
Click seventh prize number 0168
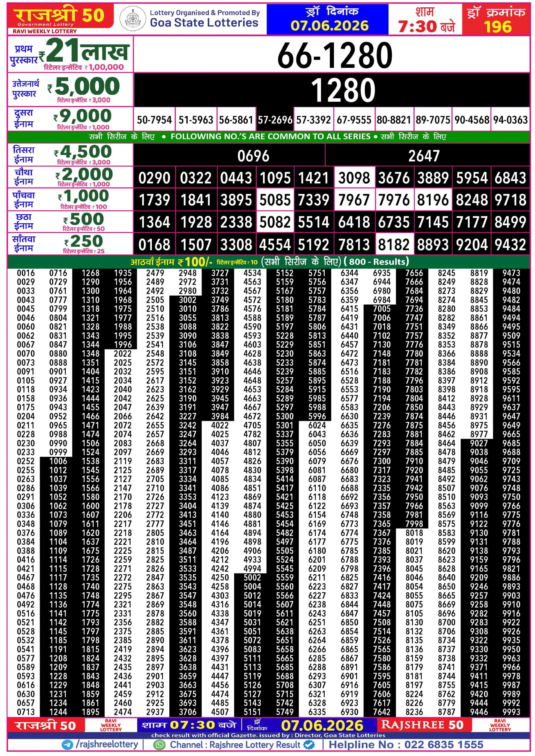pyautogui.click(x=154, y=245)
